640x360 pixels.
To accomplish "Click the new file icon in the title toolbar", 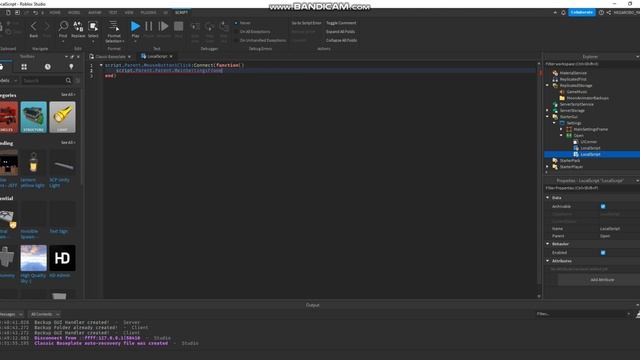I will [8, 13].
